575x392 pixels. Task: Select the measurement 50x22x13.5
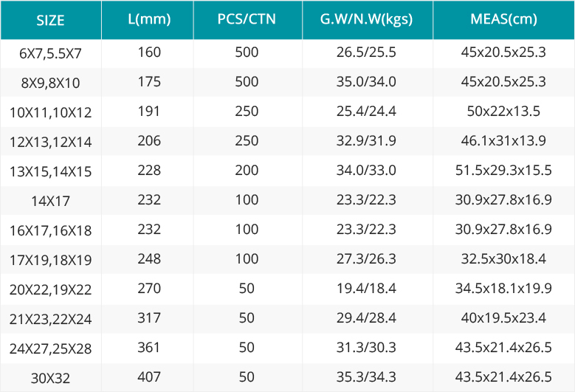503,111
